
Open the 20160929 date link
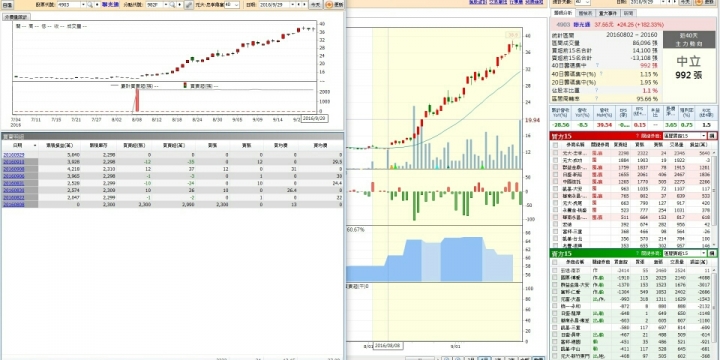14,155
